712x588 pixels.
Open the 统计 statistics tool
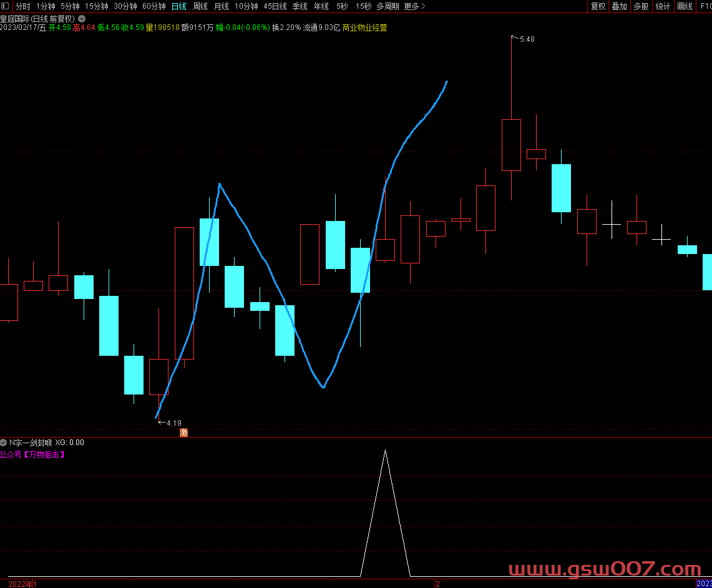[x=663, y=6]
